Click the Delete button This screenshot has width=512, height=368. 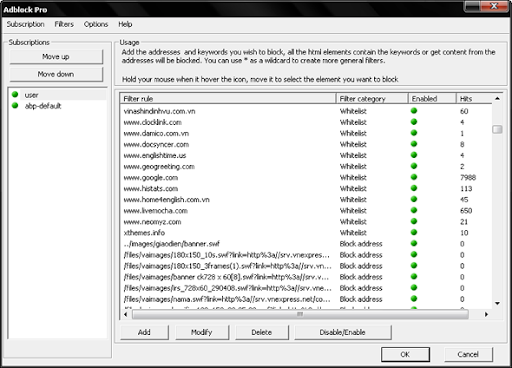click(262, 332)
